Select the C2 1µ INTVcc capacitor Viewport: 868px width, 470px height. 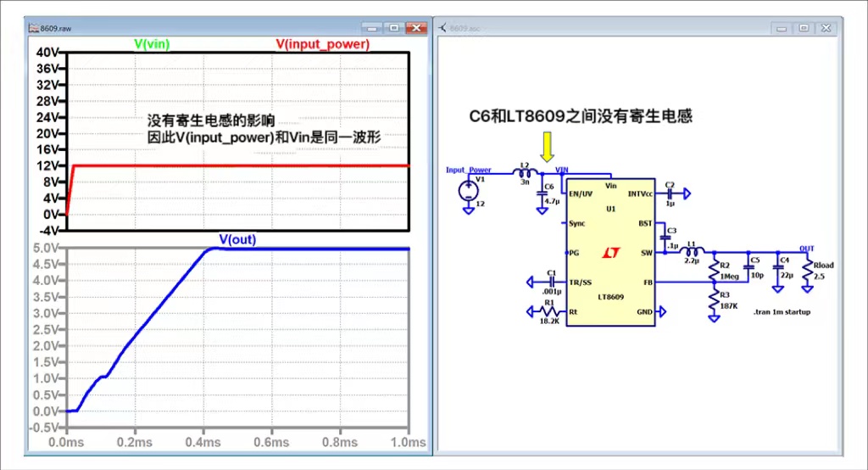tap(670, 193)
